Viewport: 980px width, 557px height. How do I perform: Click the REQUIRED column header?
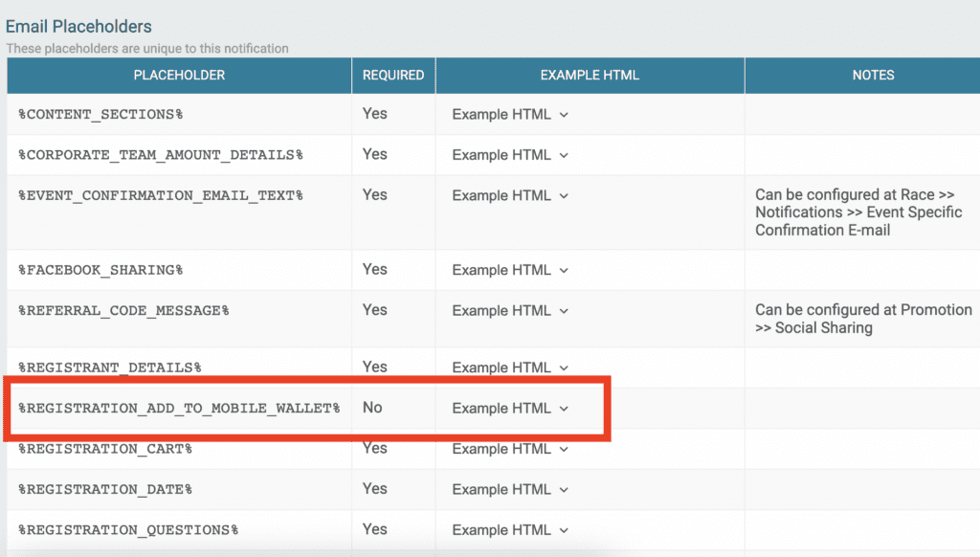click(x=393, y=76)
